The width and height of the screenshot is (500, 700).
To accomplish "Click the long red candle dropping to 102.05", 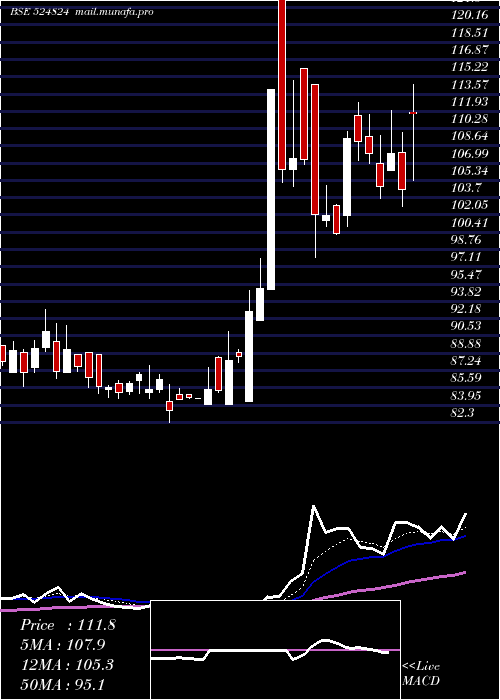I will point(315,149).
